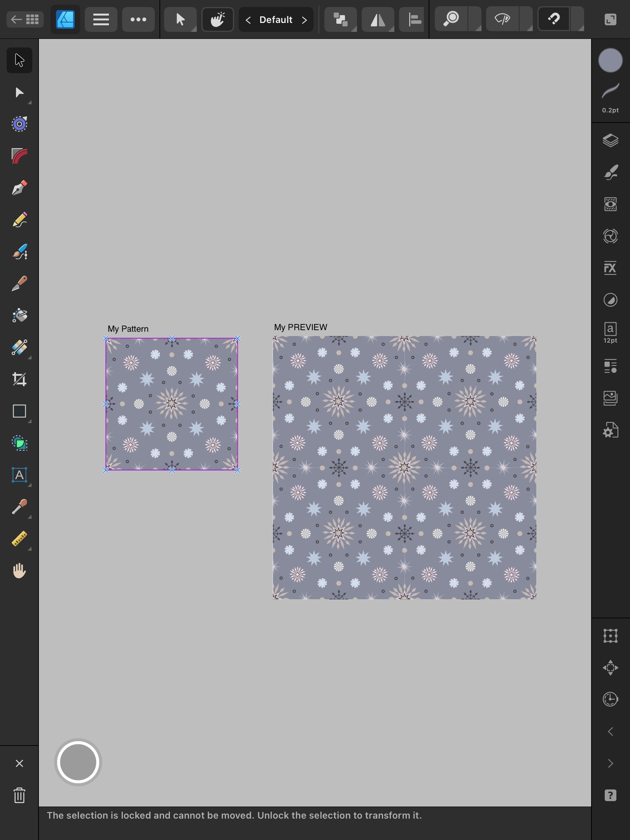Select the Vector Crop tool

coord(19,379)
